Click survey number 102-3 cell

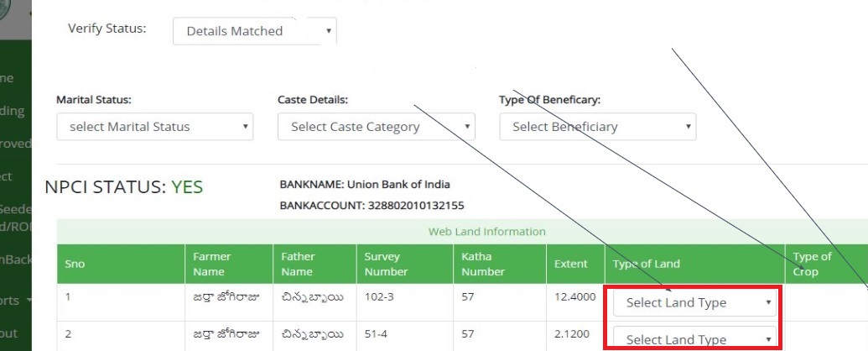coord(378,297)
